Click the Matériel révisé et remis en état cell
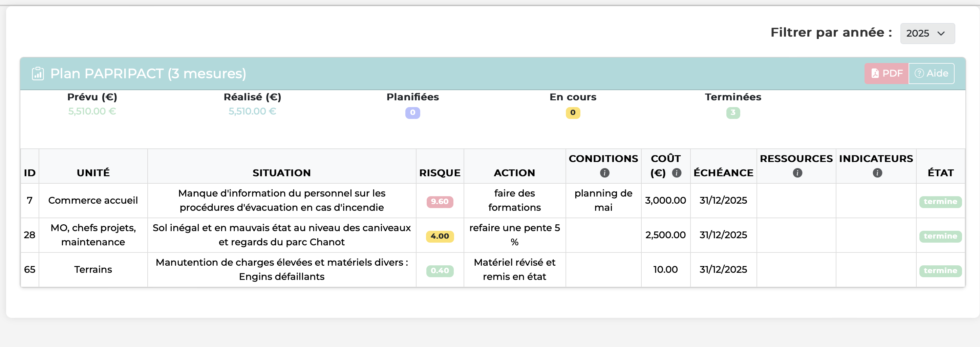 click(514, 270)
